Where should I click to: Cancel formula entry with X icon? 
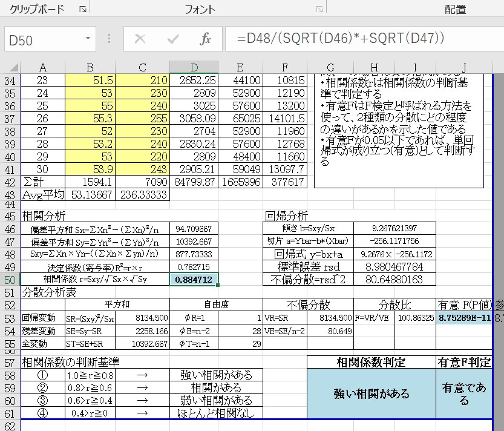click(x=140, y=39)
